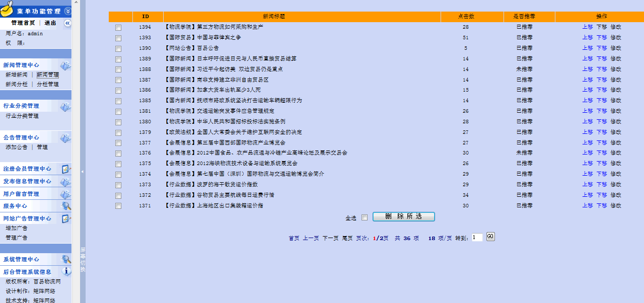This screenshot has width=644, height=303.
Task: Toggle the 屏幕切换 panel splitter arrow
Action: [x=83, y=172]
